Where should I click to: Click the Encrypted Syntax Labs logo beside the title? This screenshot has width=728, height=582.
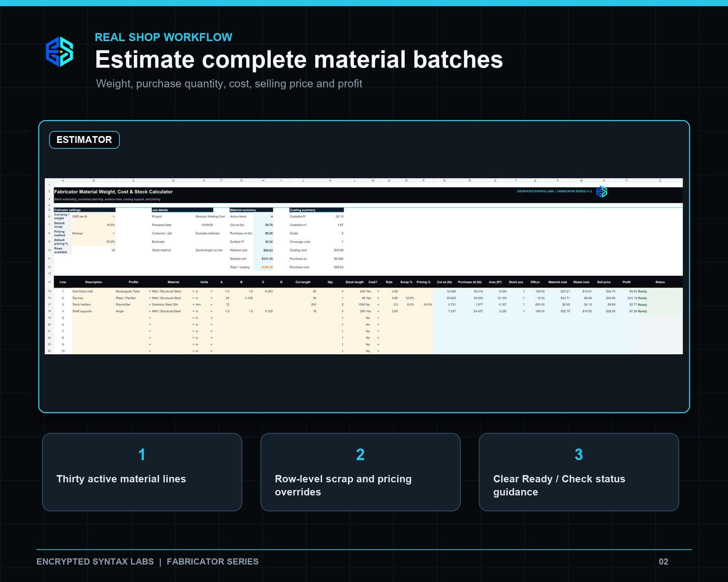click(60, 52)
